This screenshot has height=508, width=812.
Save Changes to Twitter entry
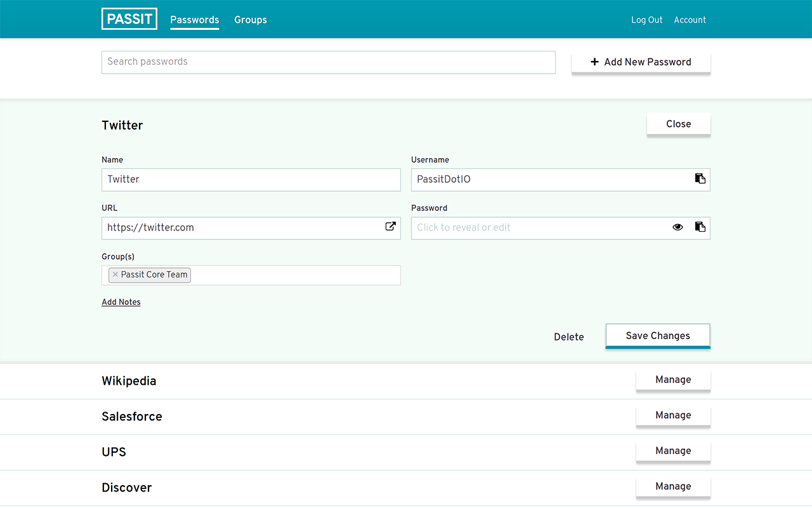[657, 336]
